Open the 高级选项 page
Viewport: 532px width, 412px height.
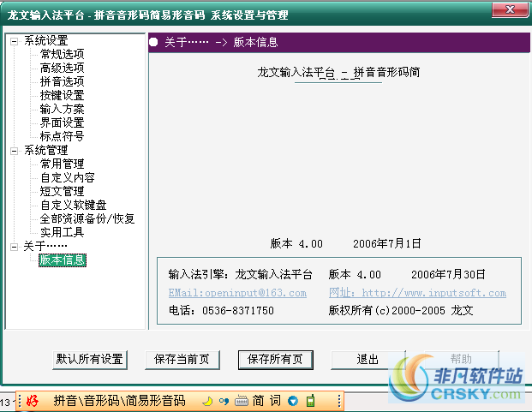pos(62,68)
